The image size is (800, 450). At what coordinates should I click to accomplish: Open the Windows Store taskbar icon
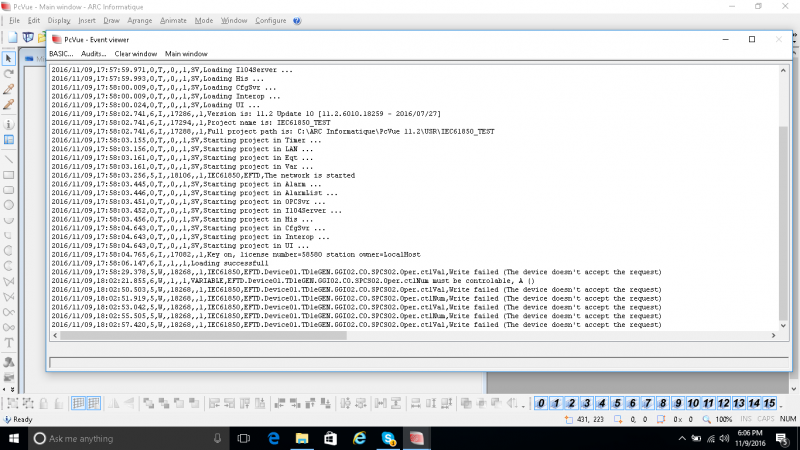(331, 438)
